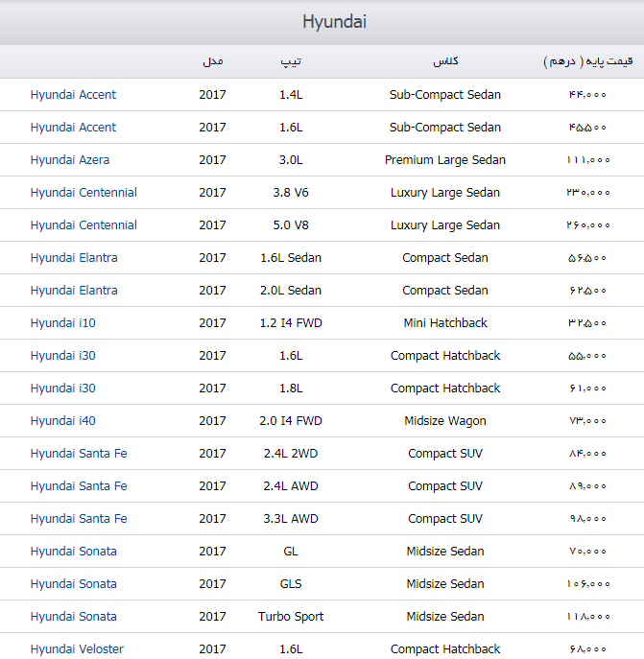Open Hyundai Sonata Turbo Sport link
Viewport: 644px width, 659px height.
click(x=73, y=617)
